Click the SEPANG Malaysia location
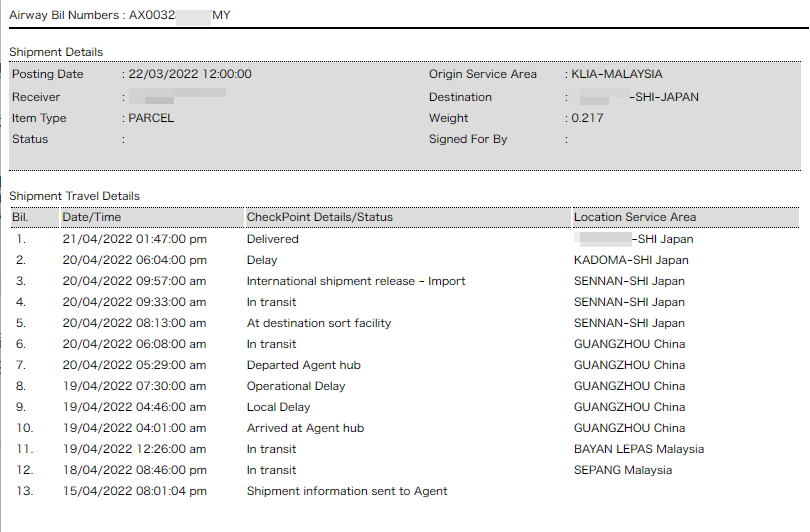This screenshot has width=810, height=532. 622,470
